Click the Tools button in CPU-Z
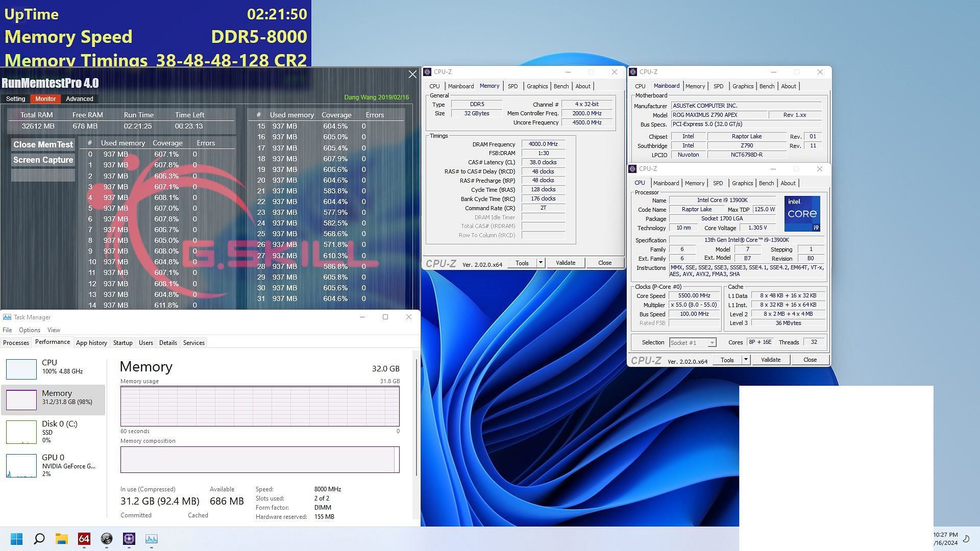 (x=726, y=359)
